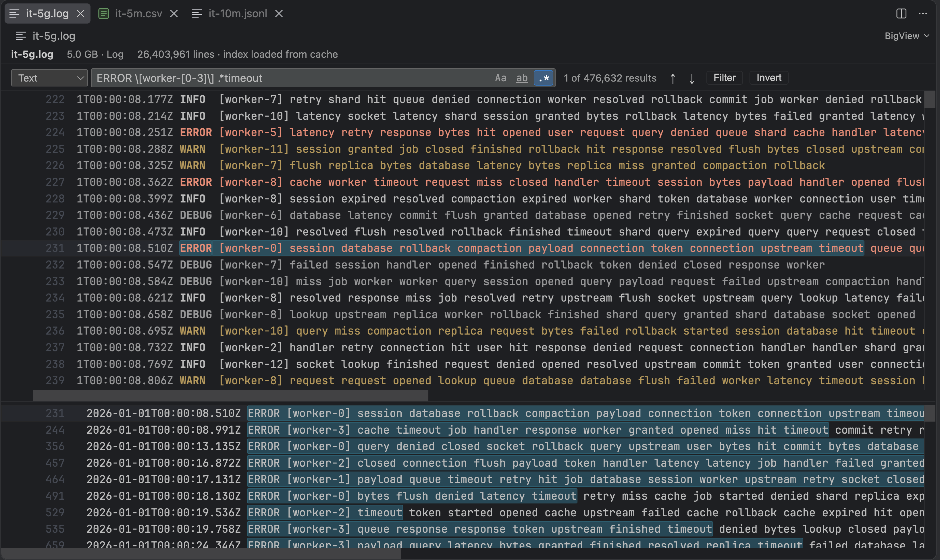Click the it-5g.log breadcrumb file icon

click(21, 36)
